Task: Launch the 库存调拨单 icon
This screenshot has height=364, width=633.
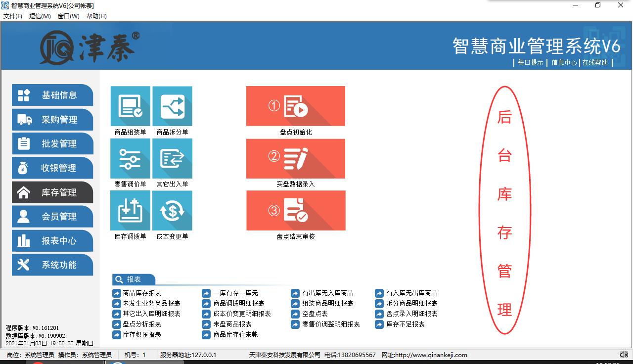Action: coord(130,211)
